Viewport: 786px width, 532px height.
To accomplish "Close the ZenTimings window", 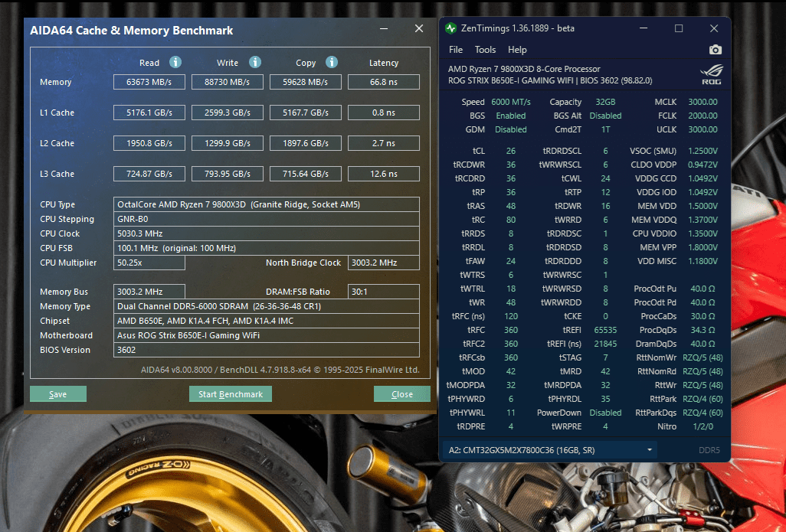I will (714, 28).
